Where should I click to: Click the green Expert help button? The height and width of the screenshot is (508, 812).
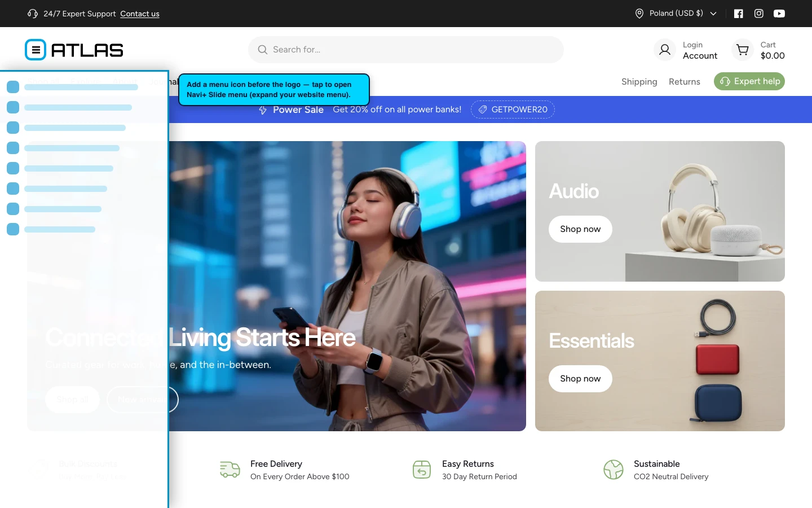tap(749, 81)
